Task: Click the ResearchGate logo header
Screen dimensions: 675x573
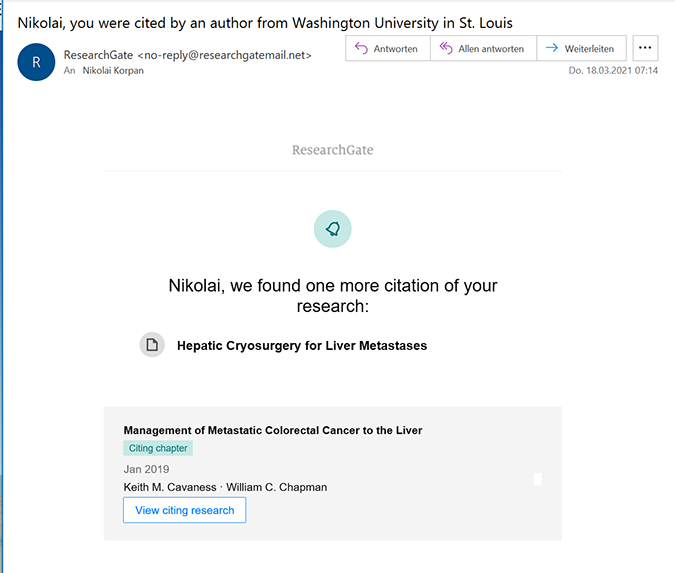Action: tap(332, 150)
